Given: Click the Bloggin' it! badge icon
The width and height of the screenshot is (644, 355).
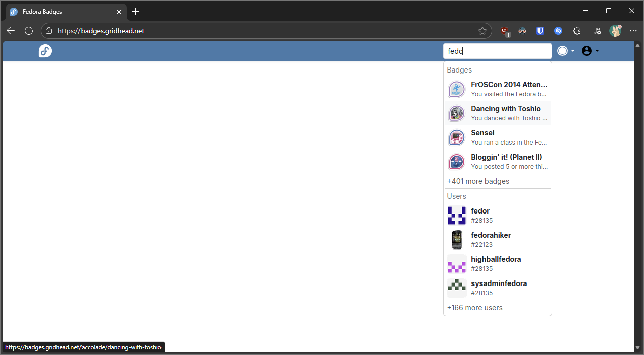Looking at the screenshot, I should coord(456,162).
